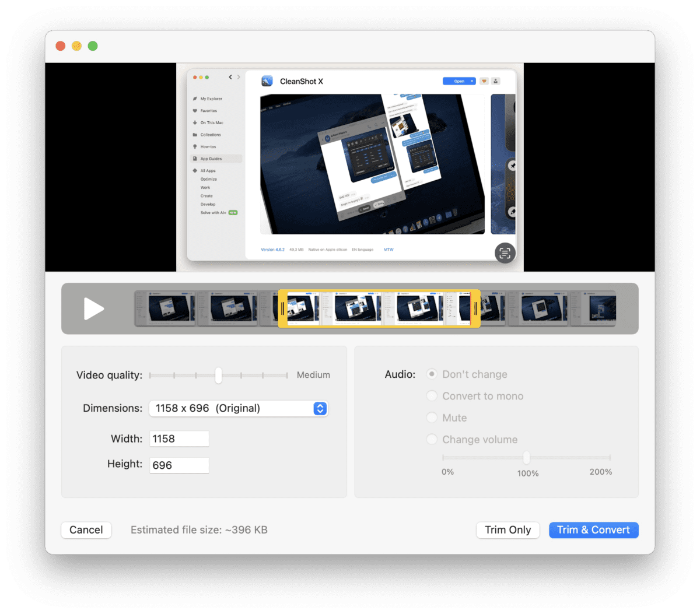
Task: Click the red playhead line in timeline
Action: pos(470,308)
